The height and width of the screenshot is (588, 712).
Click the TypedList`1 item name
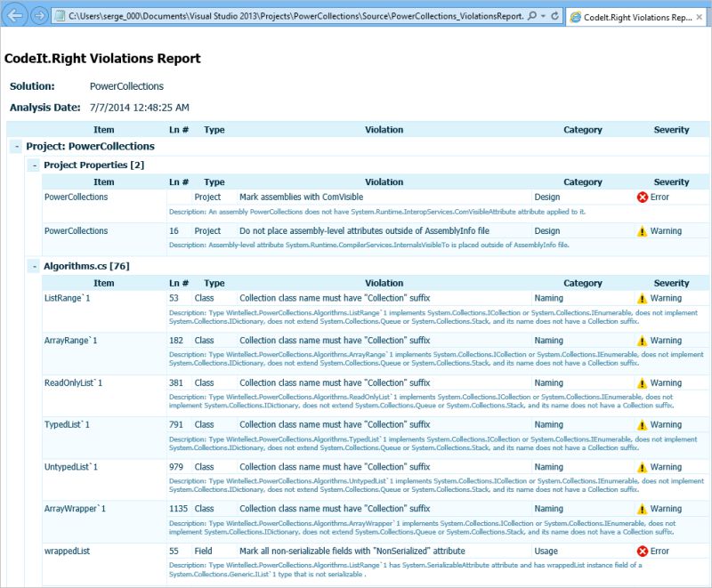[67, 424]
